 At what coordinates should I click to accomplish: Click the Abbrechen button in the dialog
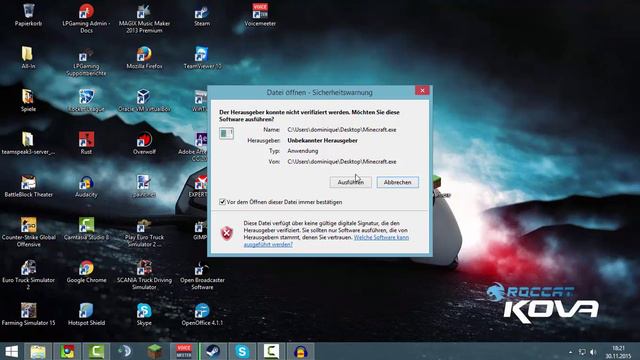398,182
